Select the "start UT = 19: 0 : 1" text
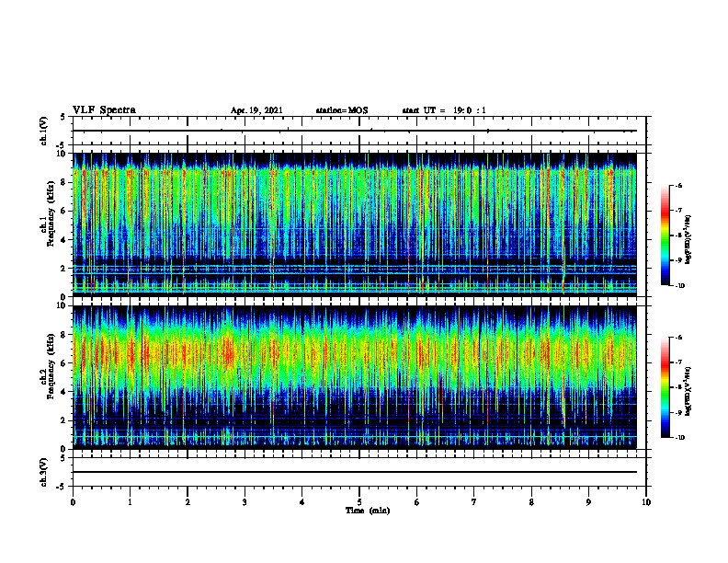 click(x=444, y=110)
